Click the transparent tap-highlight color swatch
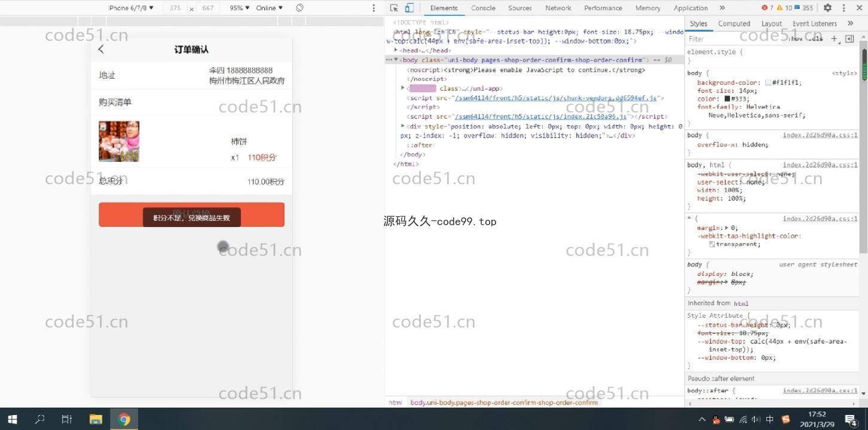Image resolution: width=868 pixels, height=430 pixels. pos(712,244)
